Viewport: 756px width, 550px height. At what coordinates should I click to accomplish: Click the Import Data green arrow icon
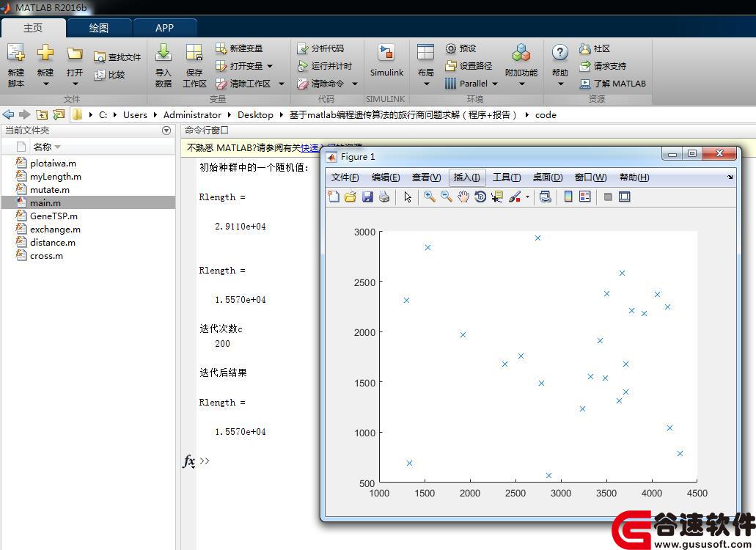coord(164,53)
